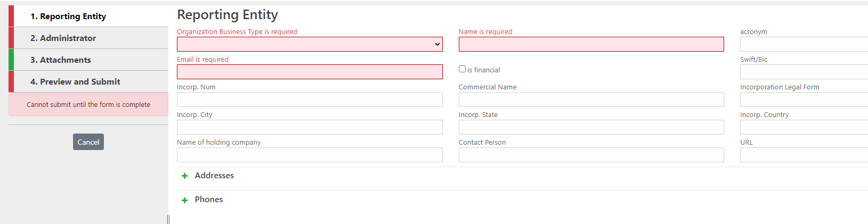
Task: Click the Incorp. City field
Action: (x=310, y=127)
